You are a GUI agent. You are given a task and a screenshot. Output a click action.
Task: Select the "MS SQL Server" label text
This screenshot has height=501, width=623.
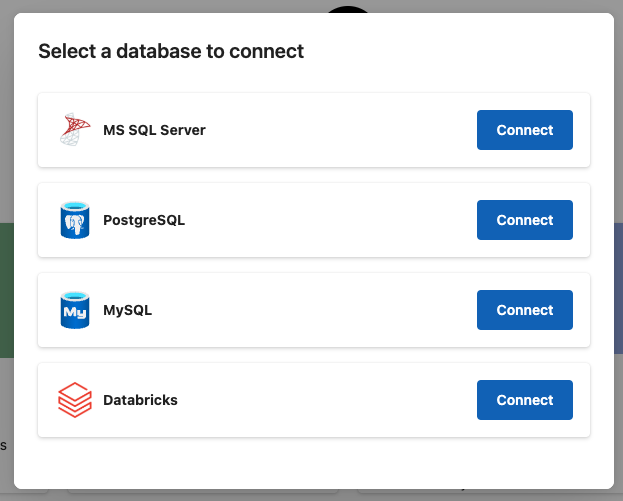coord(154,130)
